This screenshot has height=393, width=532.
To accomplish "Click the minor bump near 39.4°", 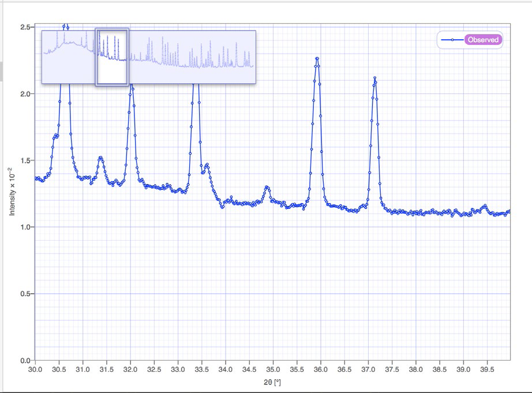I will click(484, 206).
